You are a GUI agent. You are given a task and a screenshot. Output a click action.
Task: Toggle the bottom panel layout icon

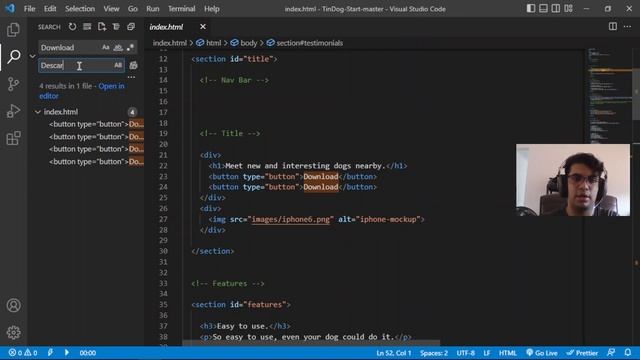[x=543, y=9]
